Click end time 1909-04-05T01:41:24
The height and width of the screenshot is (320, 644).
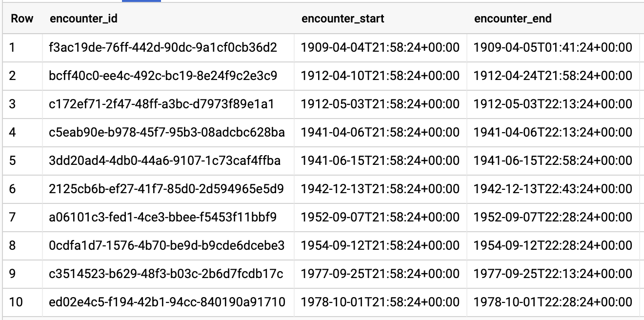[553, 48]
